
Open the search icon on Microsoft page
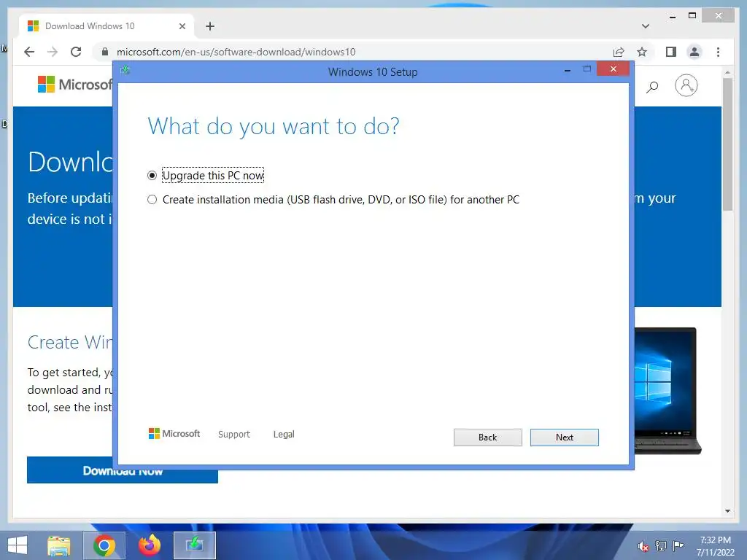[652, 86]
